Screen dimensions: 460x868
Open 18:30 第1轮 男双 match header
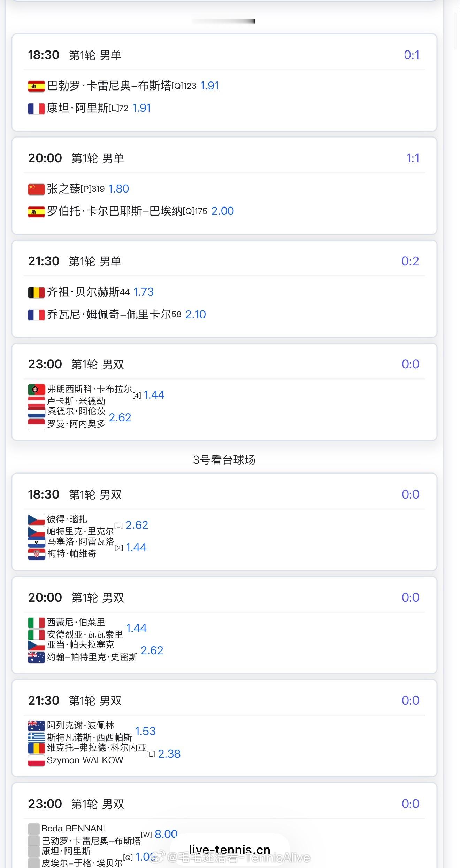tap(75, 494)
